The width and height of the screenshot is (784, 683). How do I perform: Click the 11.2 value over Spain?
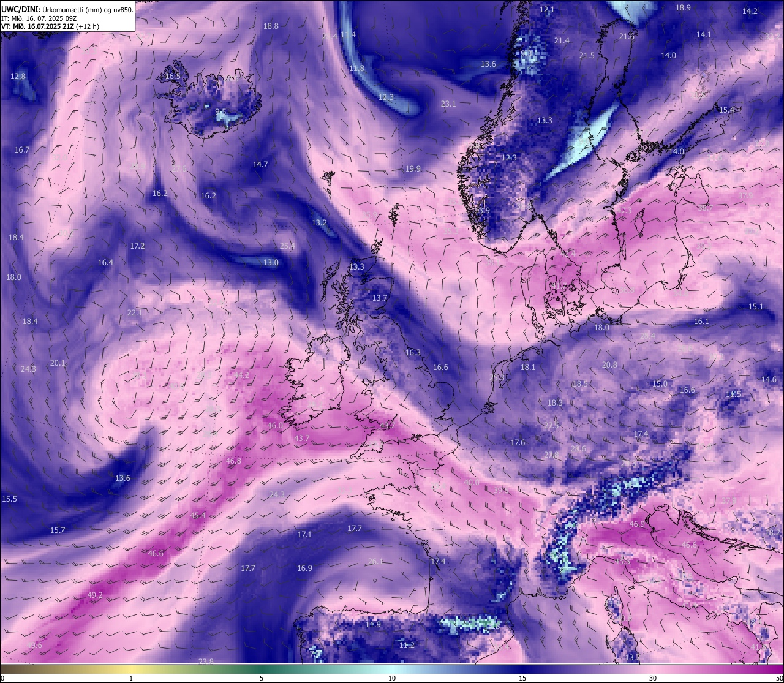point(407,646)
